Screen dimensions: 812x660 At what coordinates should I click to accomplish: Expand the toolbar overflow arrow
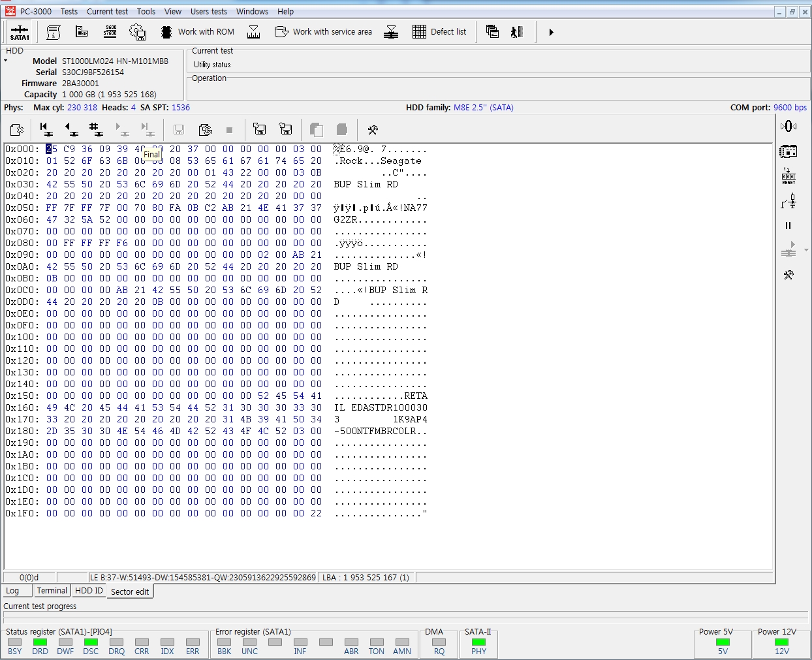551,32
